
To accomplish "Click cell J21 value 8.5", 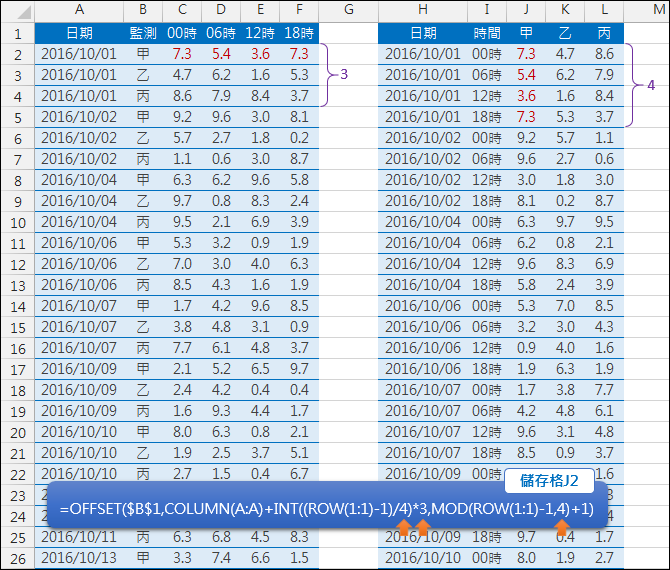I will click(x=526, y=453).
